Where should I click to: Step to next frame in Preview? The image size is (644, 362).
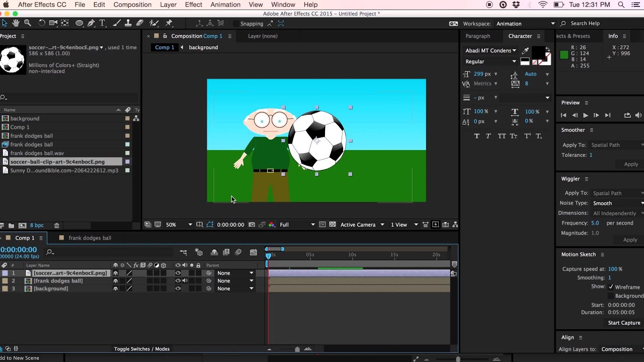[x=596, y=115]
